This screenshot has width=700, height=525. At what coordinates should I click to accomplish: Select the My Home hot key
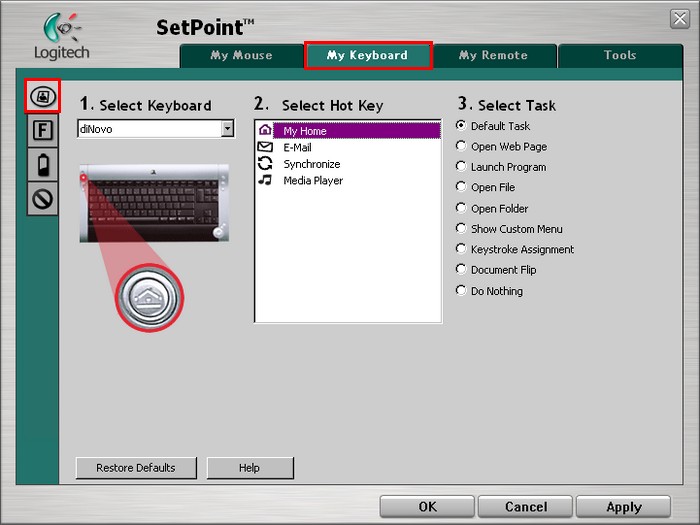tap(304, 131)
